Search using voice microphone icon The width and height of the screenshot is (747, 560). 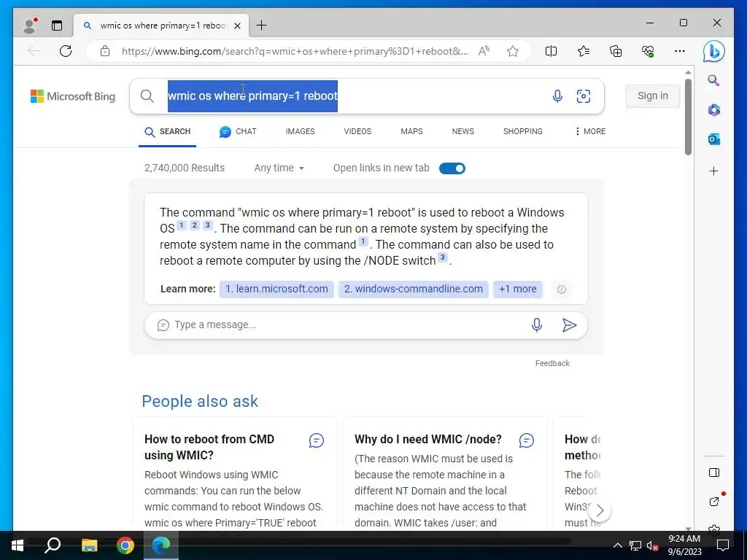(x=557, y=96)
